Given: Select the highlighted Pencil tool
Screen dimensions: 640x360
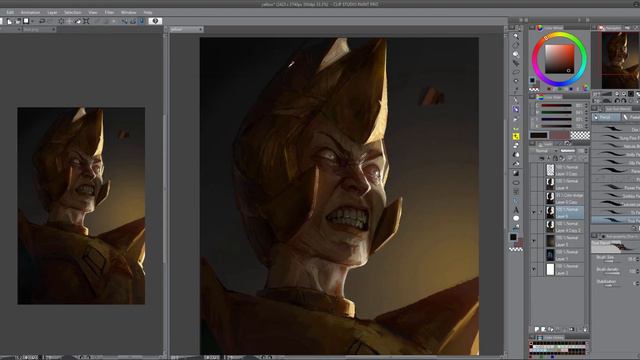Looking at the screenshot, I should (x=516, y=109).
